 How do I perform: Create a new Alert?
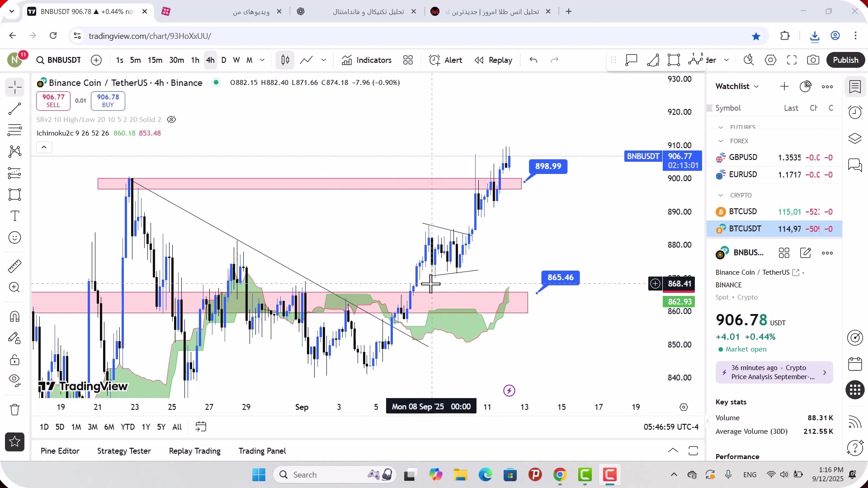pos(445,60)
